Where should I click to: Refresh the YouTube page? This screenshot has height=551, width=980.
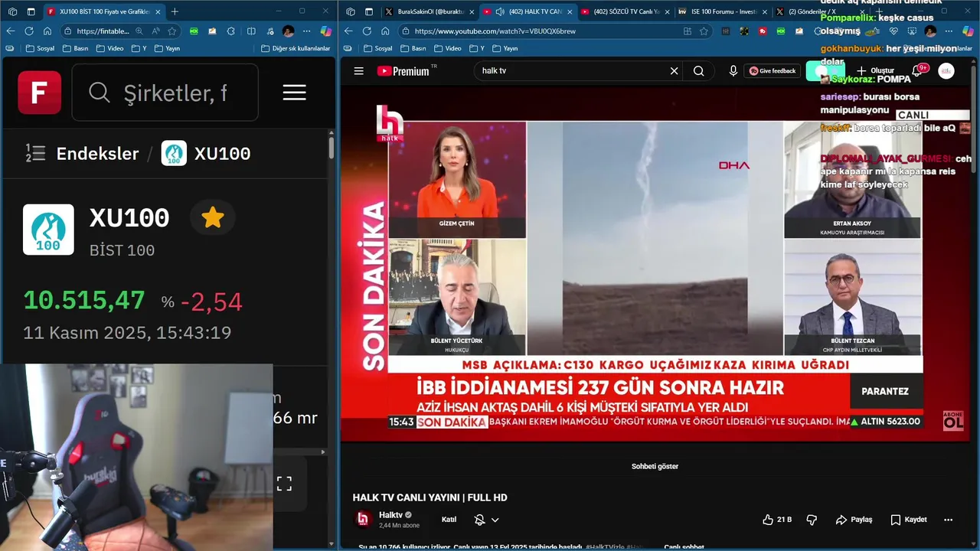(x=367, y=31)
